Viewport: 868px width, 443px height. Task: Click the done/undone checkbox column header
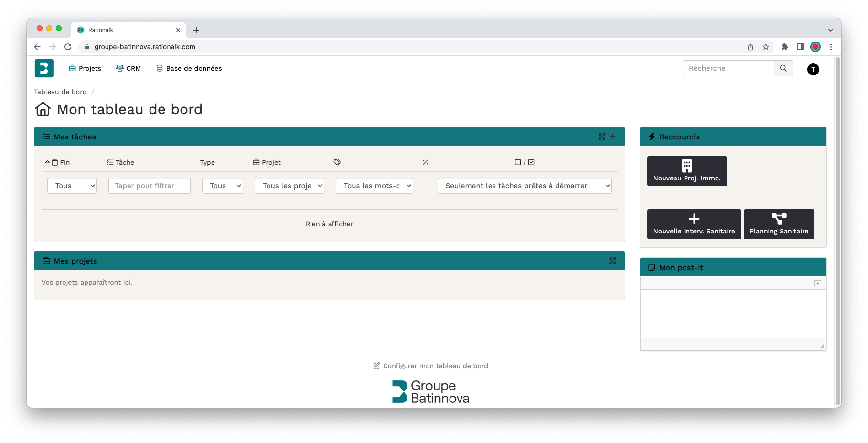(525, 162)
